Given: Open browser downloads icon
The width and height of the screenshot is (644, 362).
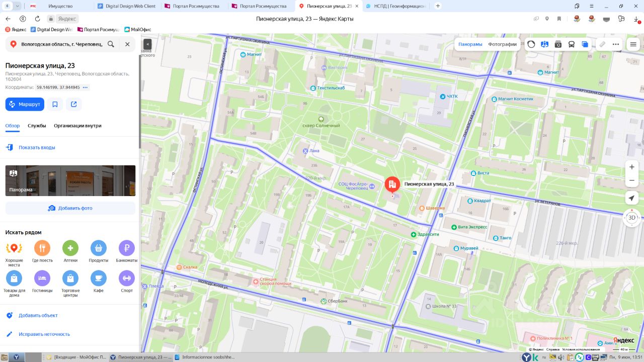Looking at the screenshot, I should (x=636, y=19).
